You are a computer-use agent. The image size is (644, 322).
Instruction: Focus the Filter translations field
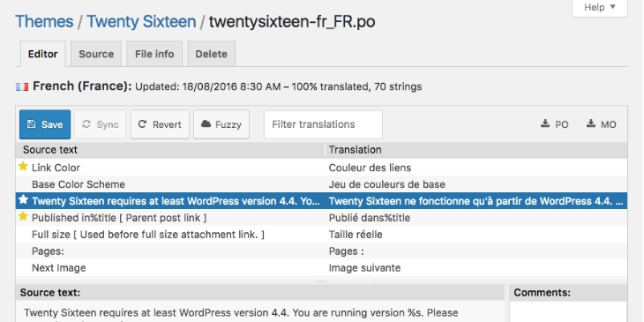(x=323, y=124)
